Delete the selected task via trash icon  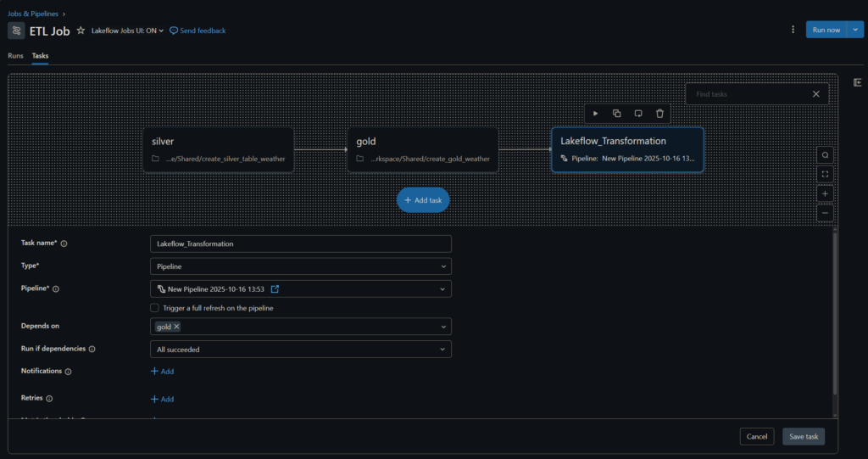659,114
